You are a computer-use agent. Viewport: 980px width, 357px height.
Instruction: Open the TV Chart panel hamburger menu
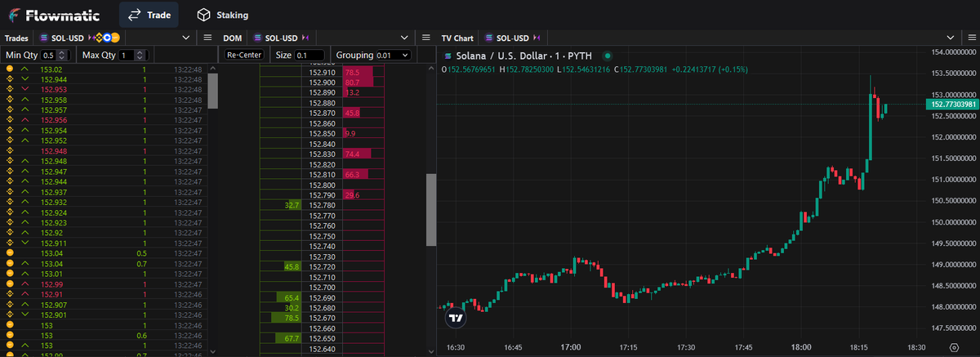click(972, 38)
